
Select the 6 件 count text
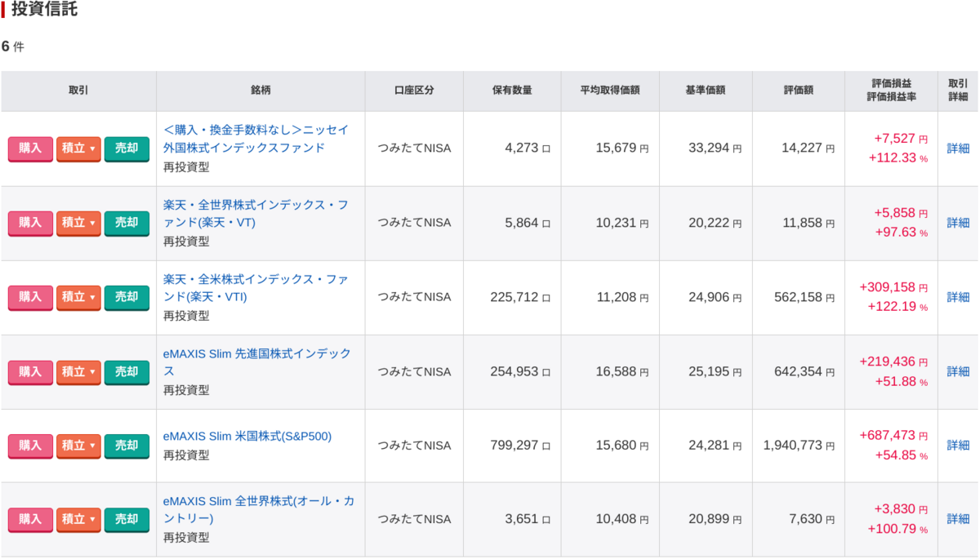coord(13,47)
